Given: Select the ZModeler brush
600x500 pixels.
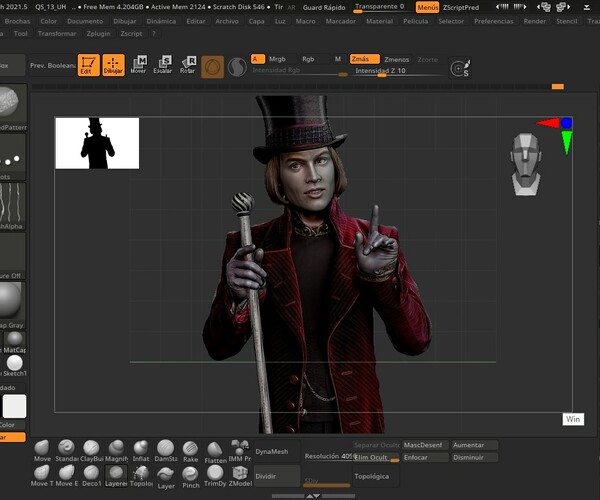Looking at the screenshot, I should (240, 476).
